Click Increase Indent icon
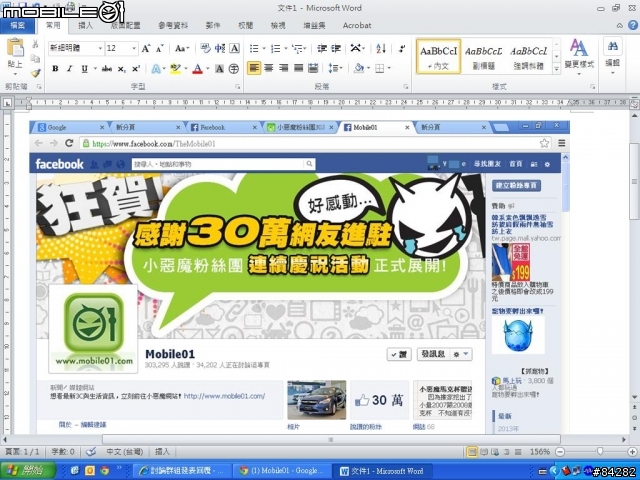This screenshot has height=480, width=640. [336, 49]
